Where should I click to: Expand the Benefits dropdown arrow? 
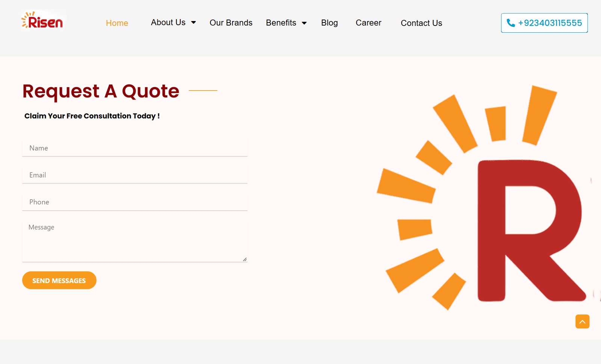coord(304,23)
